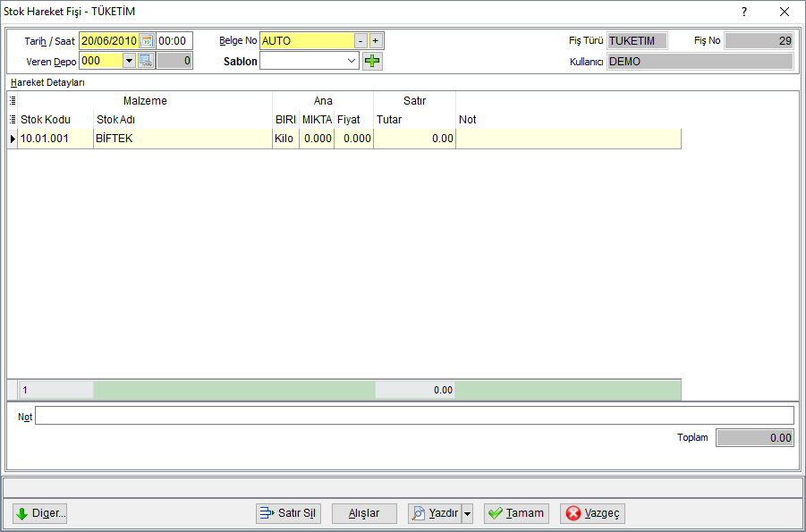Click the Stok Kodu column header

point(55,119)
